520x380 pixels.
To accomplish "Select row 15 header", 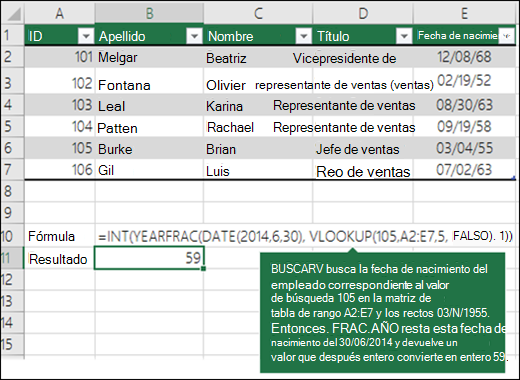I will click(12, 344).
